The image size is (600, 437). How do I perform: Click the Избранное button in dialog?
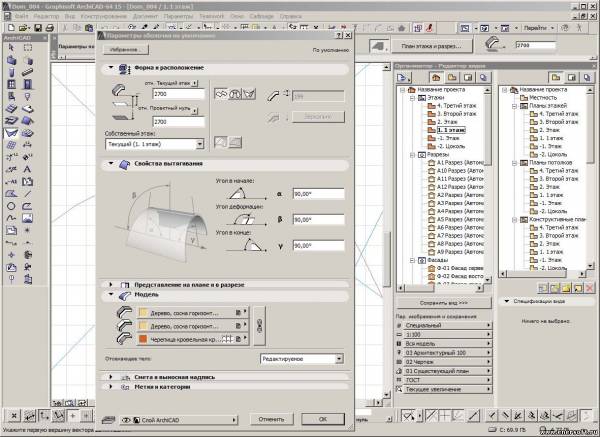(x=126, y=50)
